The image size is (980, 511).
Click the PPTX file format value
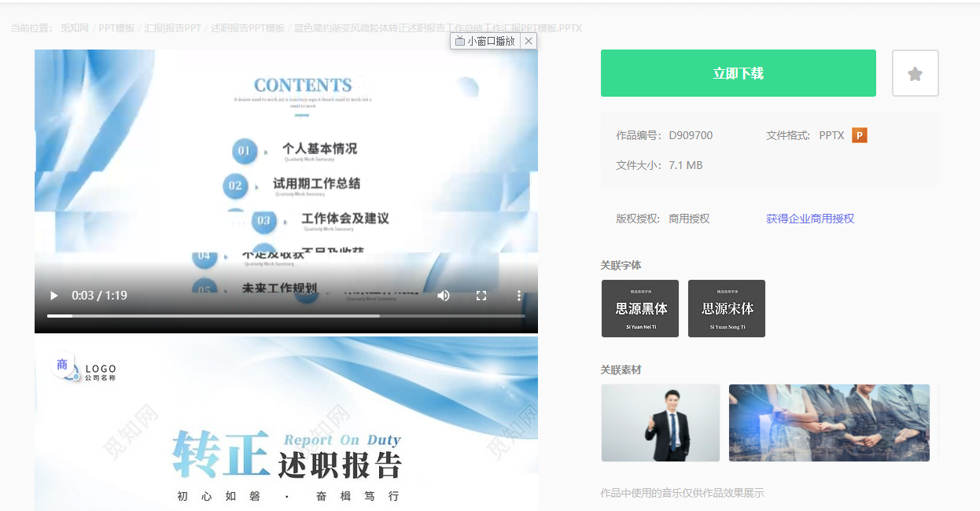pyautogui.click(x=831, y=135)
